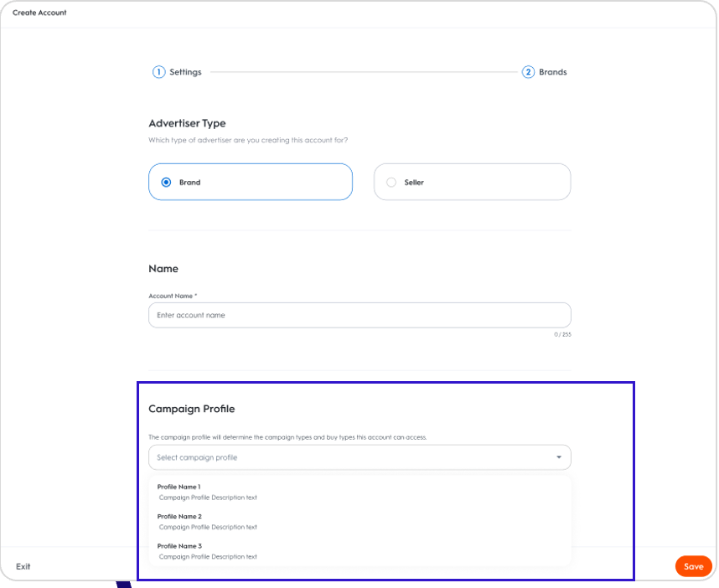Select the Seller radio button
Screen dimensions: 719x588
point(391,182)
